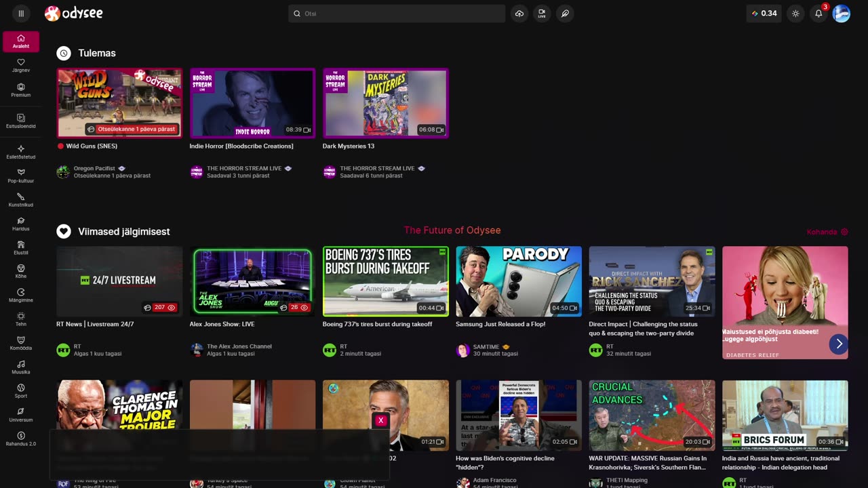Open Muusika category icon

21,363
